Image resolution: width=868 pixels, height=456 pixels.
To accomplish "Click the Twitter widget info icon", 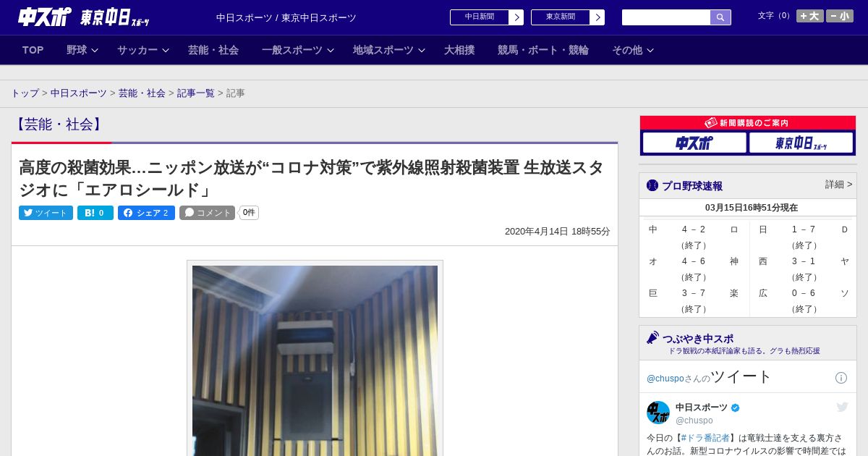I will tap(841, 378).
